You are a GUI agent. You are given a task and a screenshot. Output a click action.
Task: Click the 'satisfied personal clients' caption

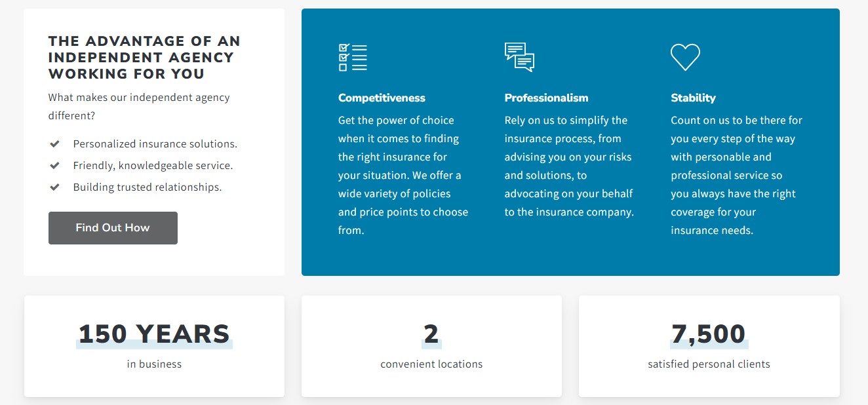click(x=709, y=364)
